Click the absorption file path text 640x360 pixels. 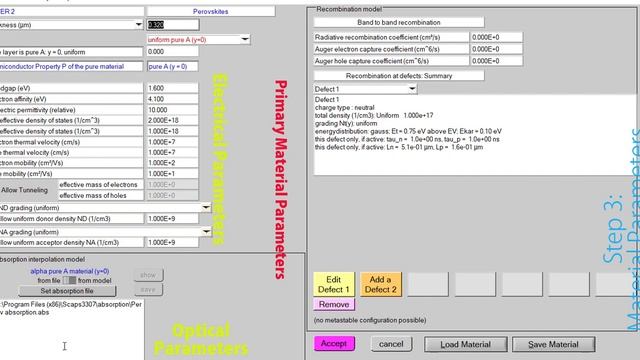pyautogui.click(x=71, y=308)
